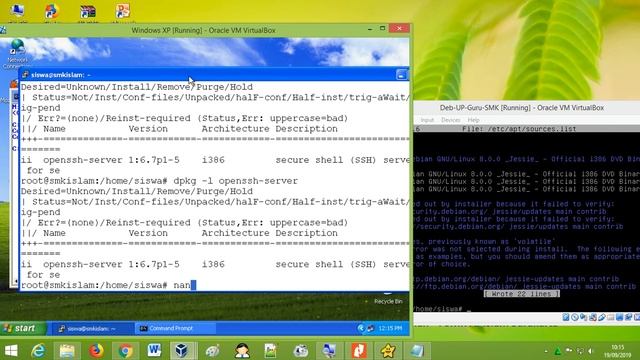Viewport: 640px width, 360px height.
Task: Open the red app icon on the host taskbar
Action: click(359, 351)
